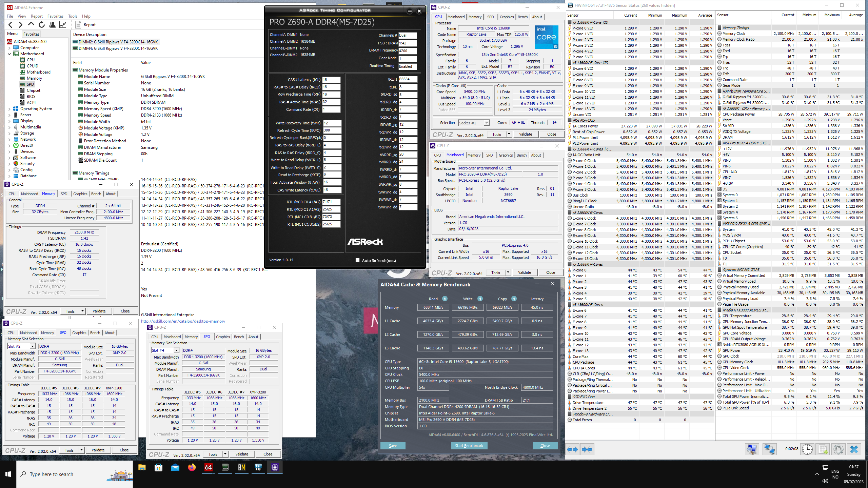Screen dimensions: 868x488
Task: Switch to Favorites tab in AIDA64 sidebar
Action: tap(31, 34)
